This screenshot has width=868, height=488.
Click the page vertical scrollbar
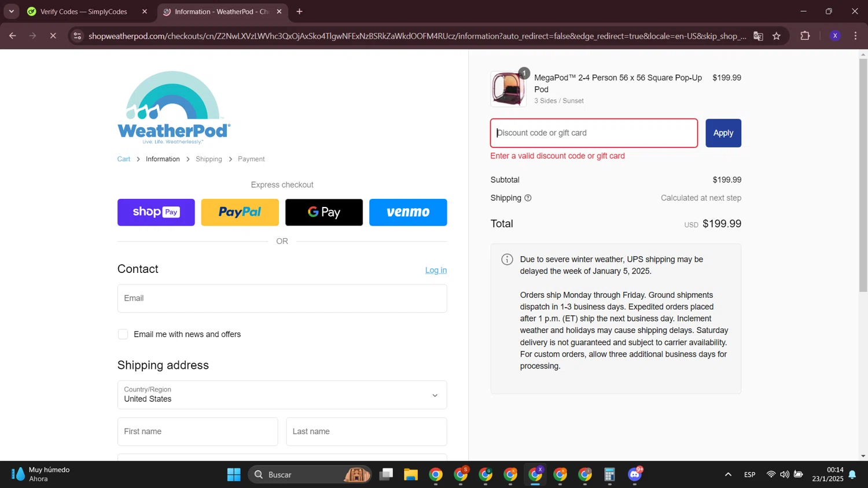coord(863,175)
